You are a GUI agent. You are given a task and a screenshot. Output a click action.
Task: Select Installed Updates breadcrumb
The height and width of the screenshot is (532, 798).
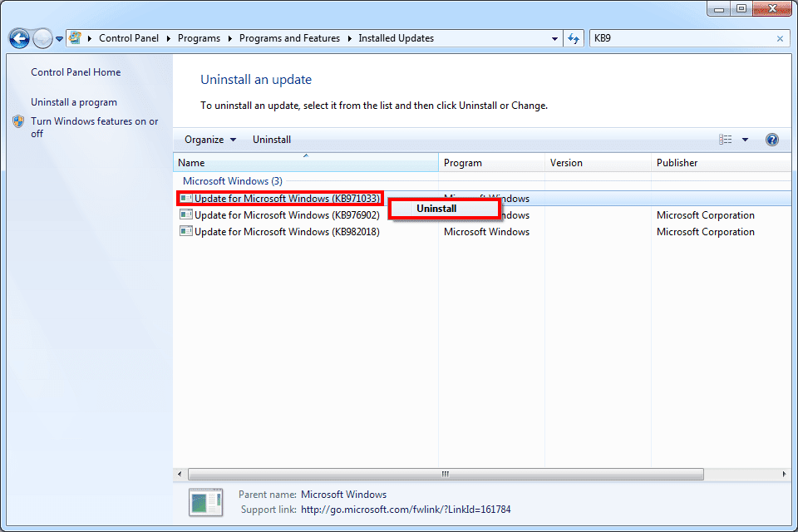point(396,38)
